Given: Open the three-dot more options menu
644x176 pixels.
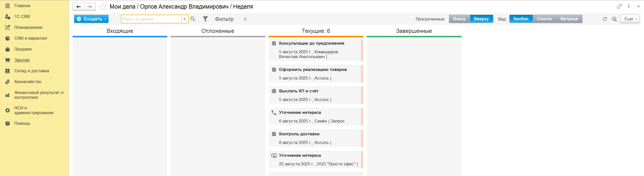Looking at the screenshot, I should (629, 6).
